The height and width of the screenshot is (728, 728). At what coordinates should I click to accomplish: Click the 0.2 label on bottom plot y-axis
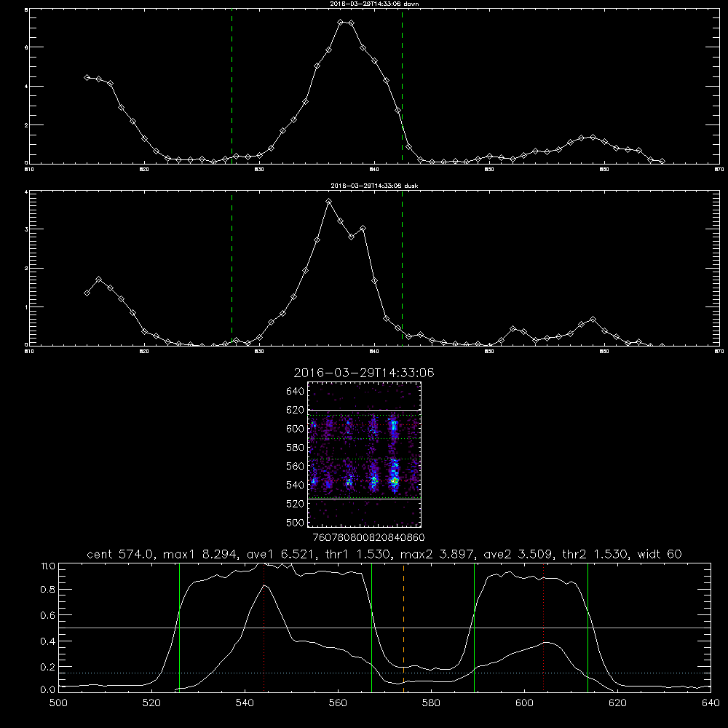pyautogui.click(x=48, y=667)
